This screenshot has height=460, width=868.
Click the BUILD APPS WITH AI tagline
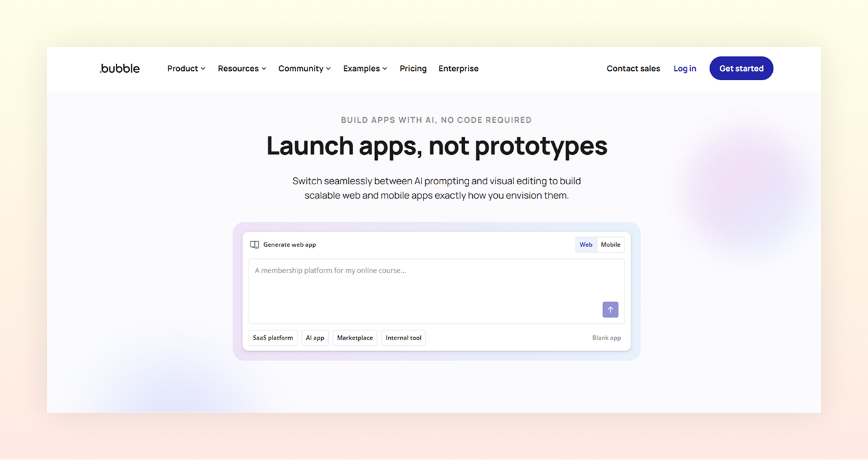coord(437,120)
